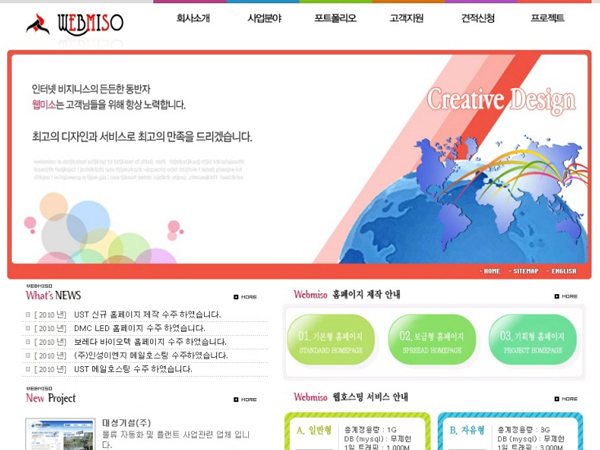Click the MORE icon beside 홈페이지 제작 안내
Viewport: 600px width, 450px height.
[566, 296]
